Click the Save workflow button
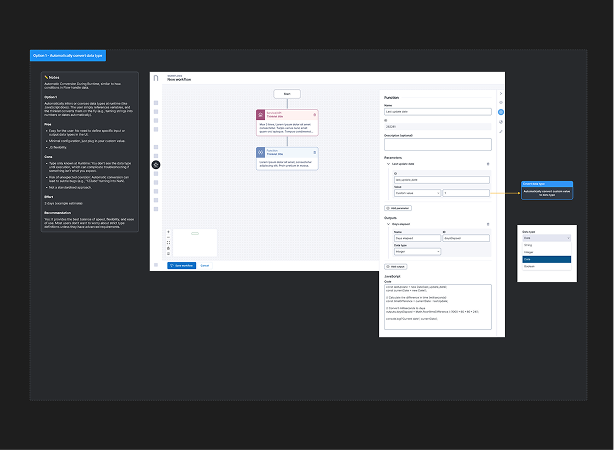614x450 pixels. pos(181,265)
